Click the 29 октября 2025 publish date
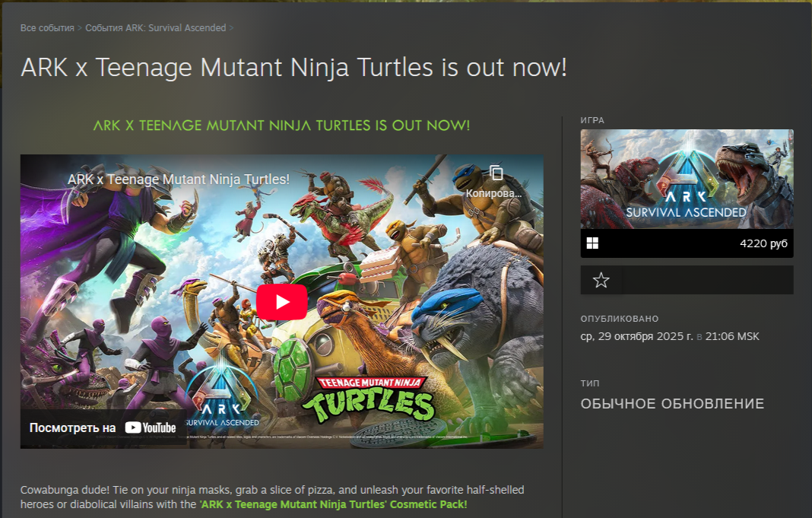Image resolution: width=812 pixels, height=518 pixels. [x=636, y=336]
